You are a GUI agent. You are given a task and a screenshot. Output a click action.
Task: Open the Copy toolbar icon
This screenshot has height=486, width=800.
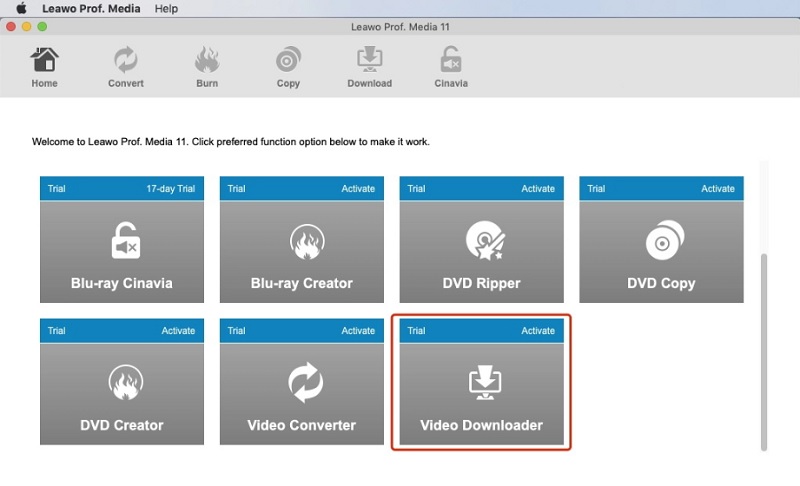click(x=288, y=67)
